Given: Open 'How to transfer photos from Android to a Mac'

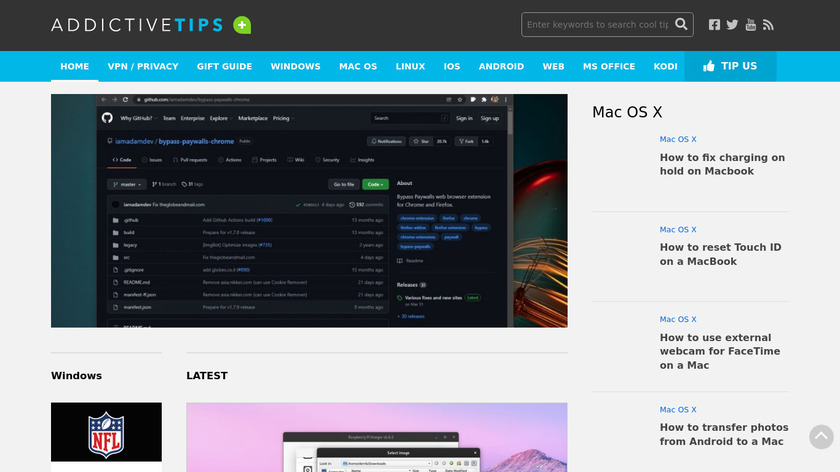Looking at the screenshot, I should (724, 434).
